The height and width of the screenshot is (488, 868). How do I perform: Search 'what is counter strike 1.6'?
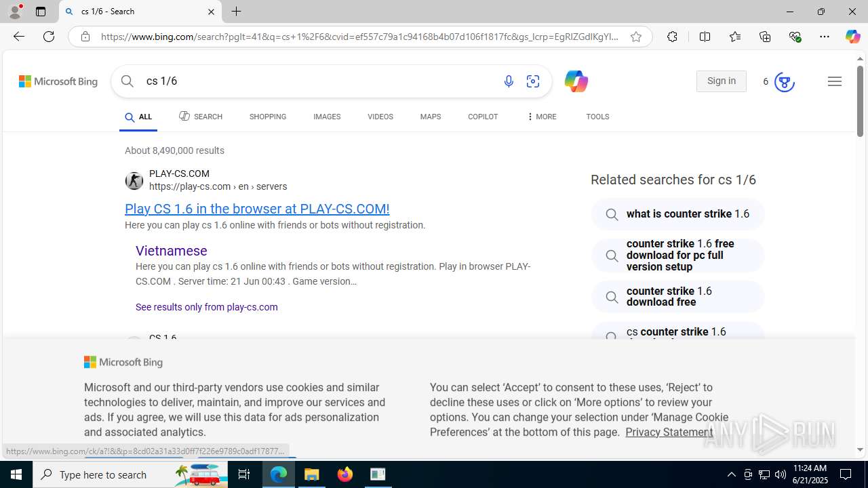click(678, 214)
